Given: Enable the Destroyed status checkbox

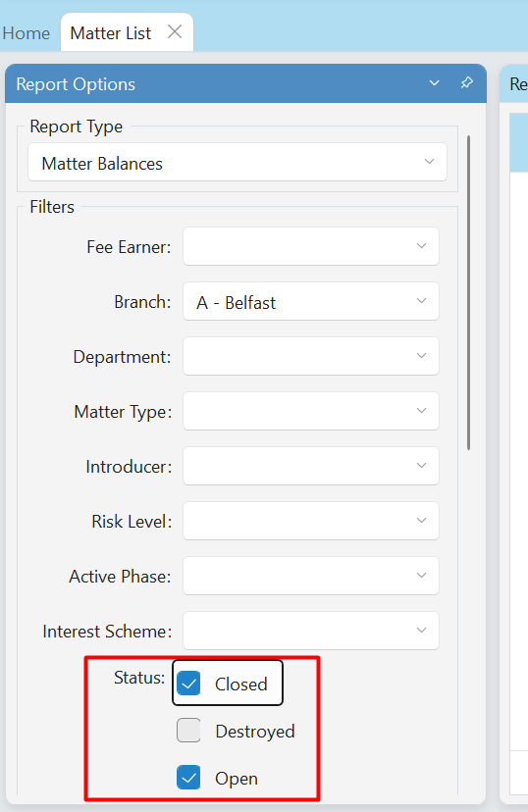Looking at the screenshot, I should (x=188, y=731).
